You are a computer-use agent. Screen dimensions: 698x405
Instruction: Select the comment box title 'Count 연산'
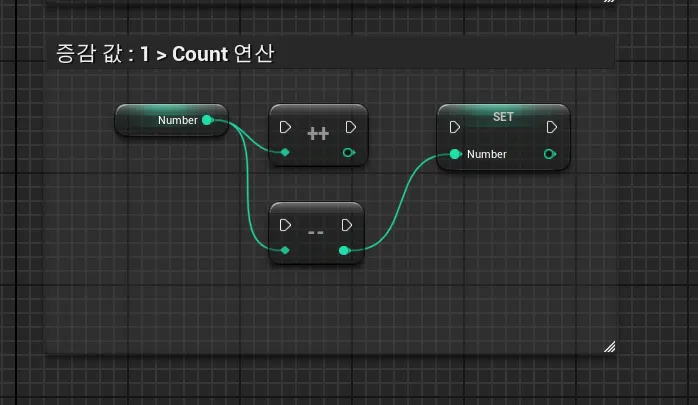(223, 54)
